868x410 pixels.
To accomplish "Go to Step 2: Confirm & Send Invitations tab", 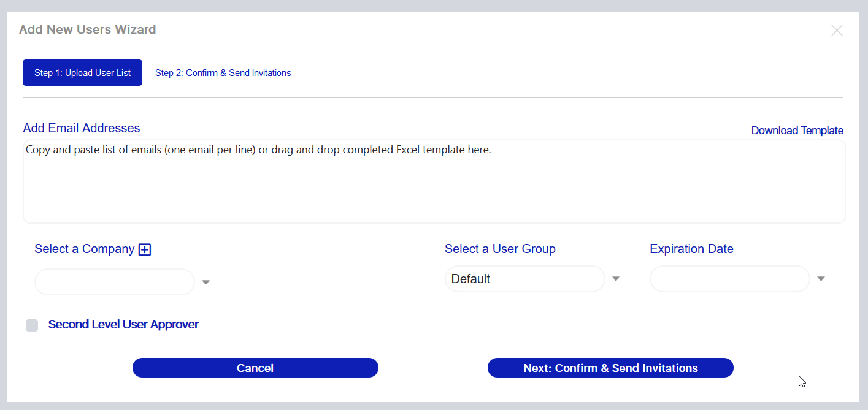I will (x=223, y=73).
